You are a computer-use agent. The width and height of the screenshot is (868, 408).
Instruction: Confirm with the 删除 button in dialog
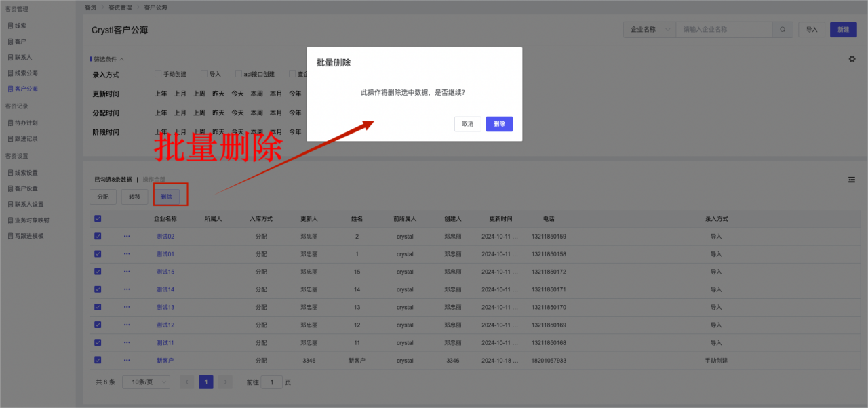click(499, 124)
